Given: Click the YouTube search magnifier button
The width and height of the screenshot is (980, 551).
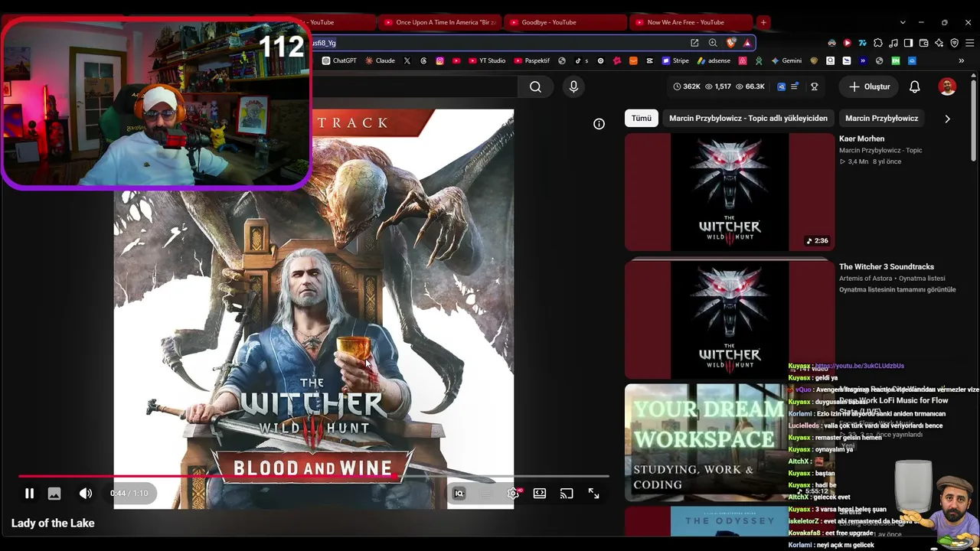Looking at the screenshot, I should (535, 86).
